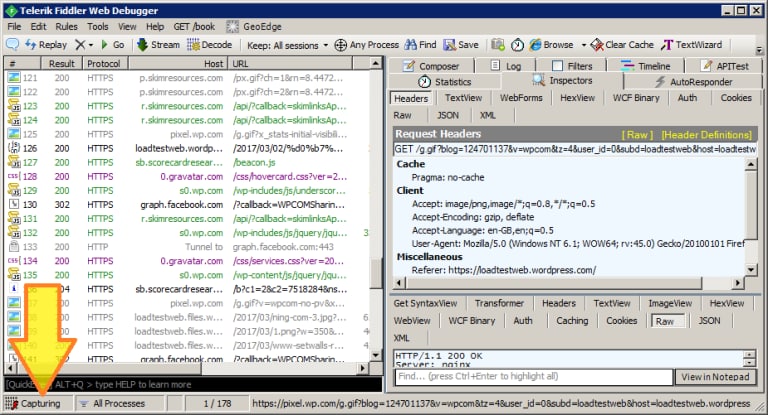The width and height of the screenshot is (768, 415).
Task: Click the Pragma: no-cache header
Action: (x=448, y=177)
